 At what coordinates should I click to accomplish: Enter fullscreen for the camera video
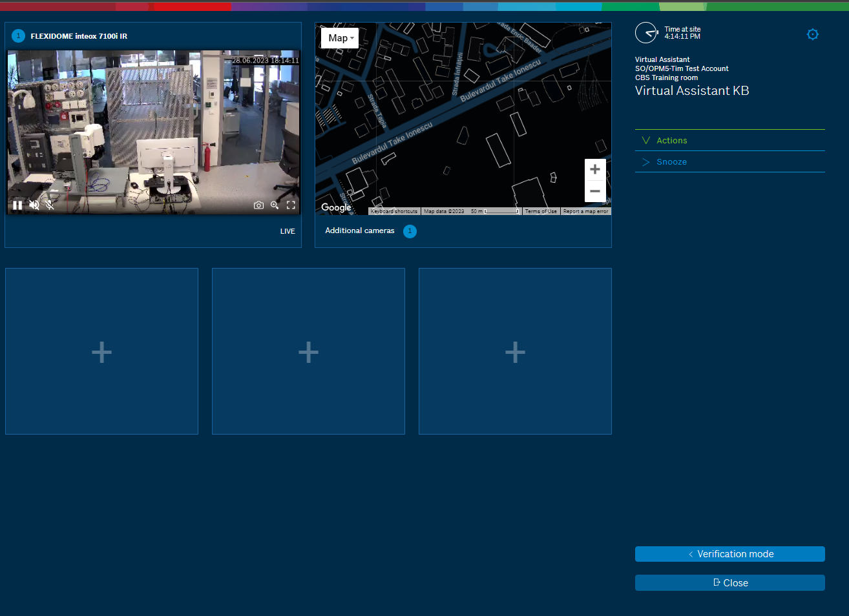click(x=291, y=205)
